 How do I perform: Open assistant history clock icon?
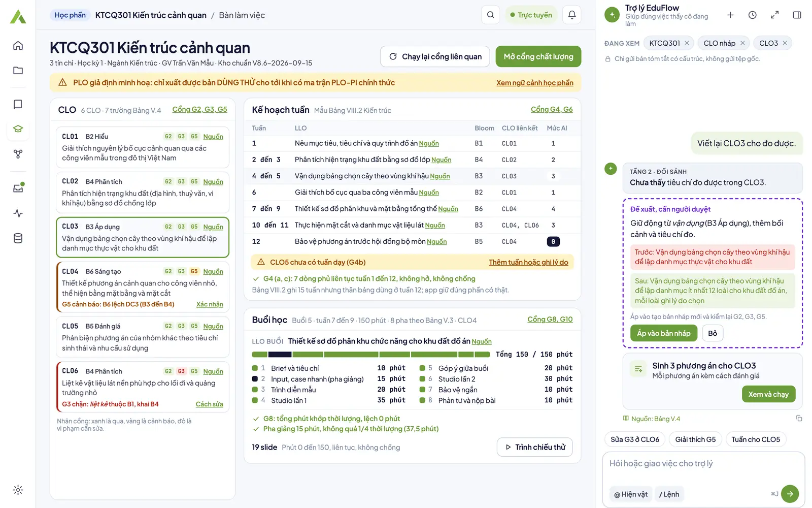pyautogui.click(x=753, y=15)
